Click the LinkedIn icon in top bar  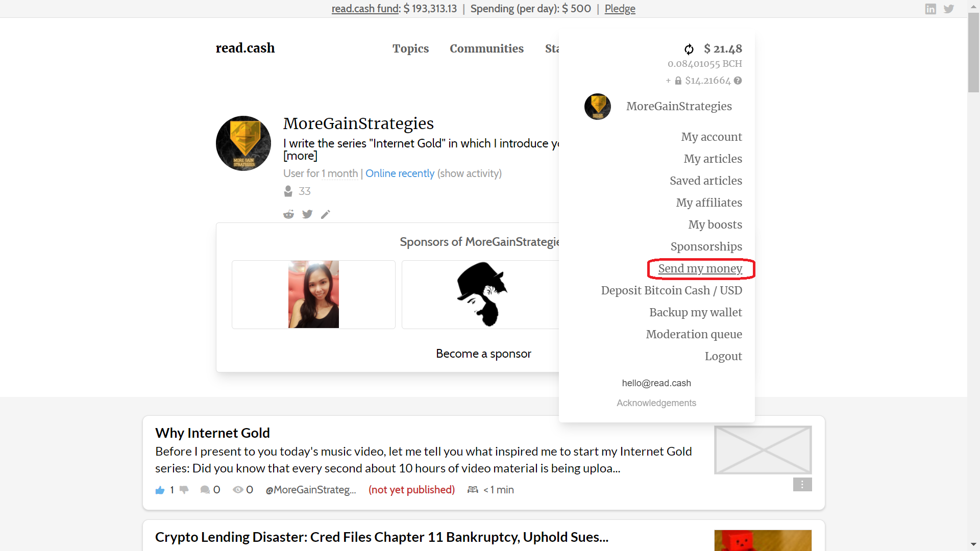(x=930, y=9)
